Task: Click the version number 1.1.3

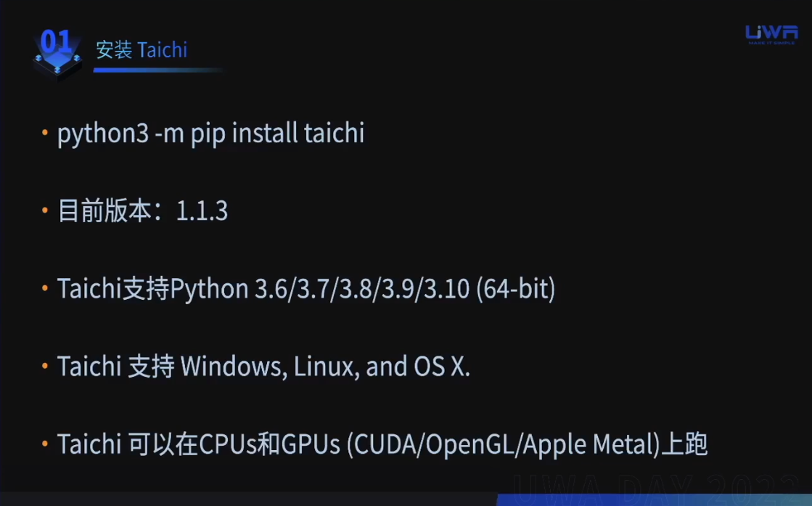Action: click(x=202, y=211)
